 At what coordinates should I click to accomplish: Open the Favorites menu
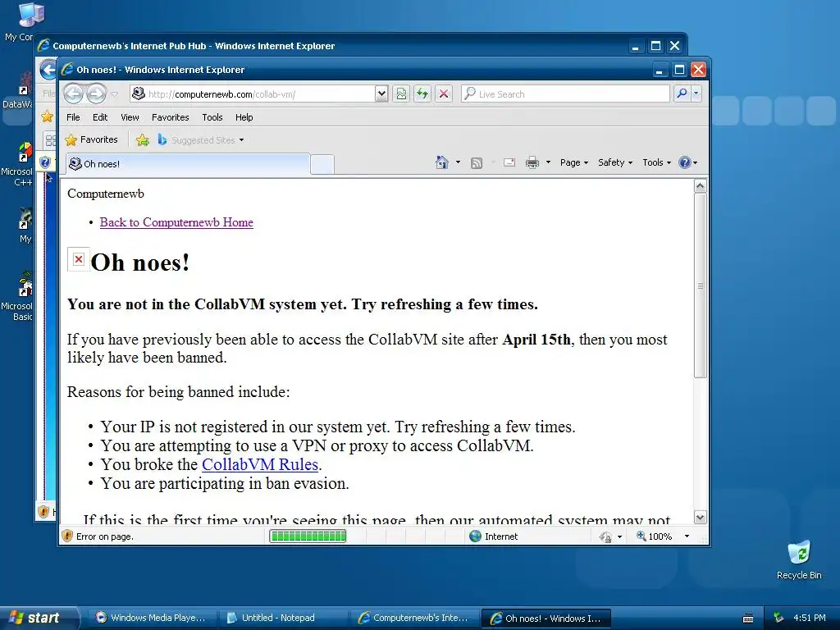[x=171, y=117]
